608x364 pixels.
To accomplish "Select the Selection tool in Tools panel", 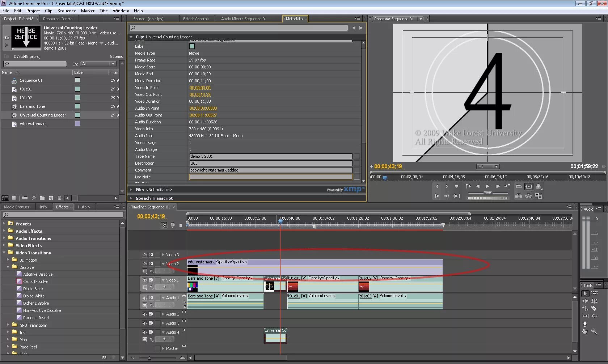I will click(585, 293).
